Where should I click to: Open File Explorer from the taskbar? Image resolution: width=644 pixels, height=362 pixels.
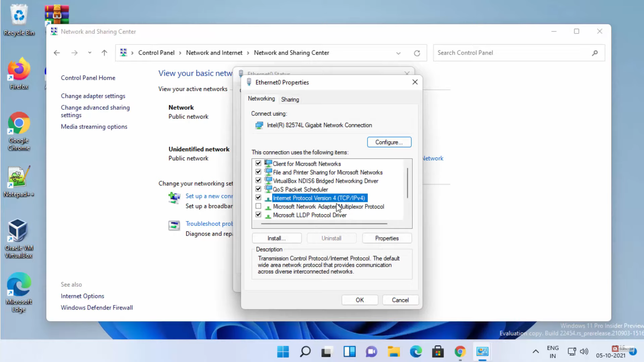[393, 352]
